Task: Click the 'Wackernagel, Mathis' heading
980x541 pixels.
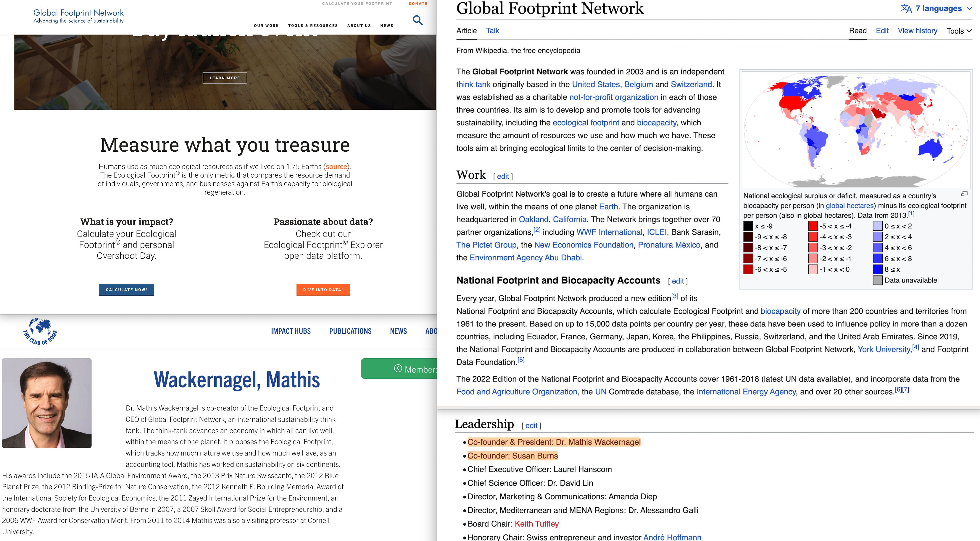Action: [237, 380]
